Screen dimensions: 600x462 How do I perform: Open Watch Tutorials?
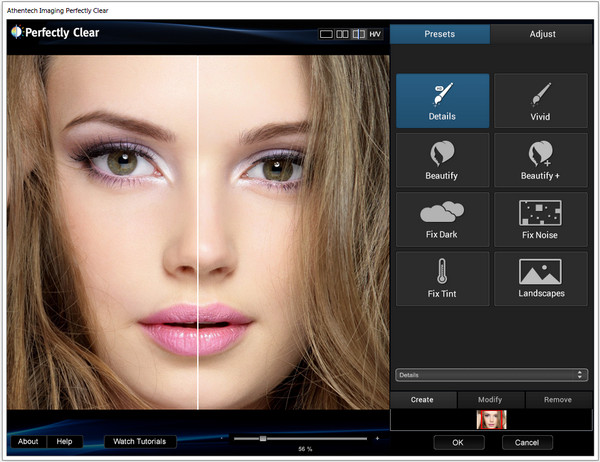pyautogui.click(x=139, y=441)
